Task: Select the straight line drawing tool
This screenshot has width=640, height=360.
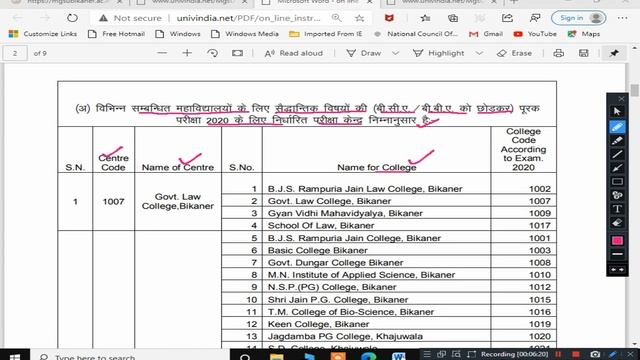Action: 617,154
